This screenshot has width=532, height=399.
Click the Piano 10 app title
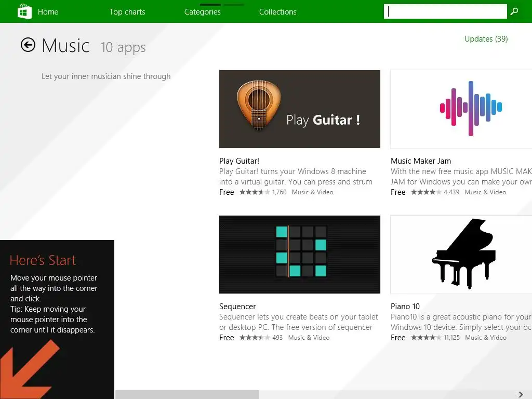(405, 307)
